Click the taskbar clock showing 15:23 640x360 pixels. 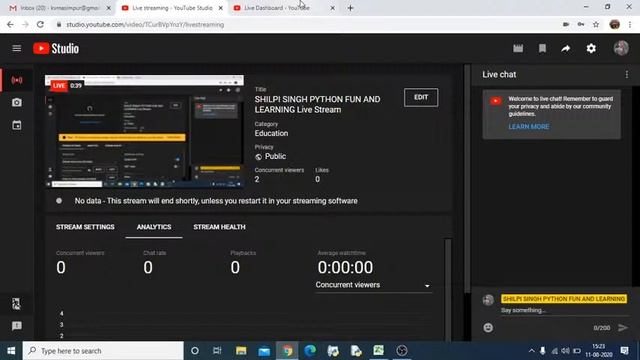pyautogui.click(x=599, y=351)
